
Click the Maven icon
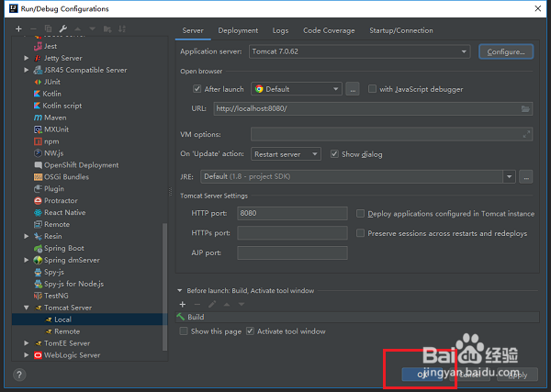coord(38,118)
